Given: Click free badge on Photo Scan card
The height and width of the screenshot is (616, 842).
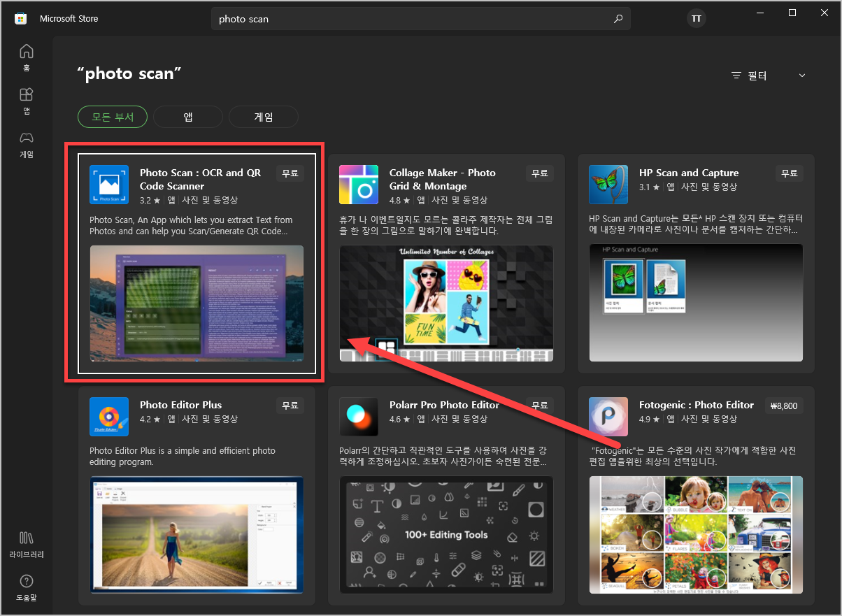Looking at the screenshot, I should [x=290, y=173].
